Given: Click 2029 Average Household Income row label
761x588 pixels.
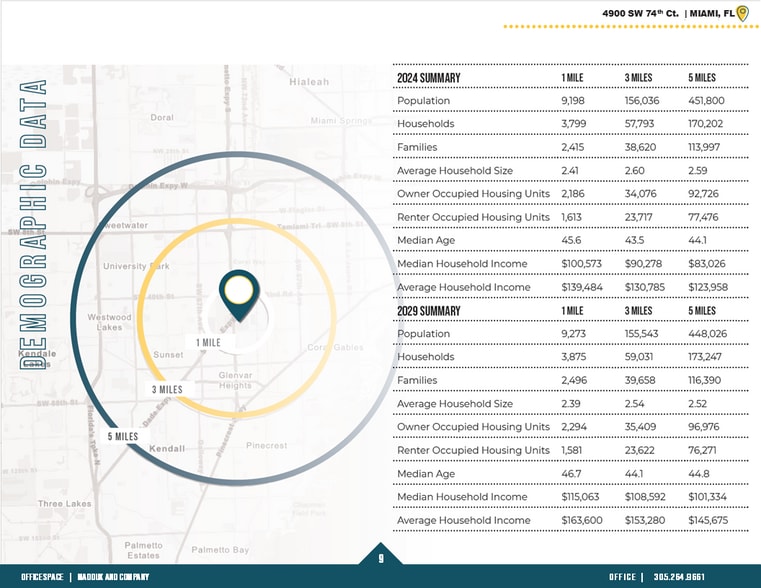Looking at the screenshot, I should point(463,520).
